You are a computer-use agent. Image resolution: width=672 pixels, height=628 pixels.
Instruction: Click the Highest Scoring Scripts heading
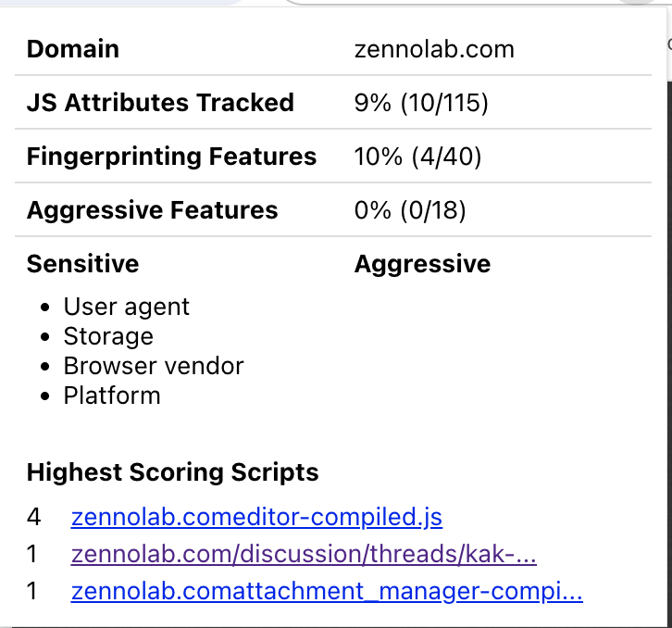pyautogui.click(x=172, y=472)
